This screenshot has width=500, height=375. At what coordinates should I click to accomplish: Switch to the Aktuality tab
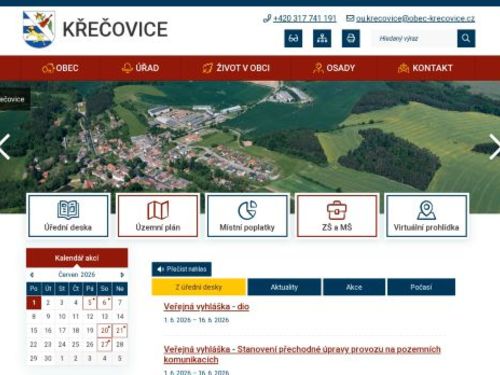[x=284, y=287]
